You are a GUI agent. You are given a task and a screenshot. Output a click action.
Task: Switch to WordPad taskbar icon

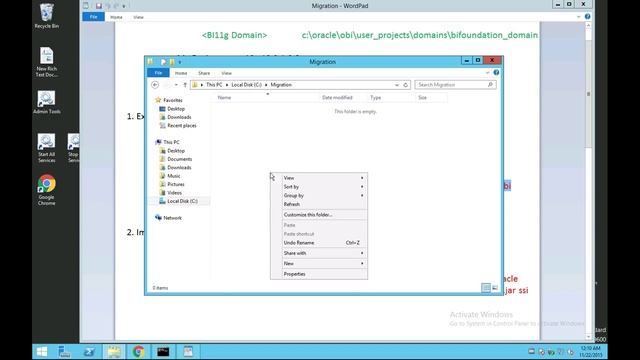[x=188, y=351]
